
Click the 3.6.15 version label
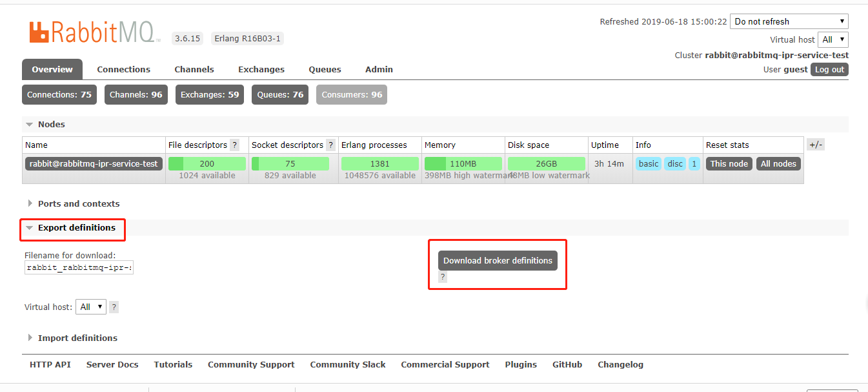[x=188, y=39]
